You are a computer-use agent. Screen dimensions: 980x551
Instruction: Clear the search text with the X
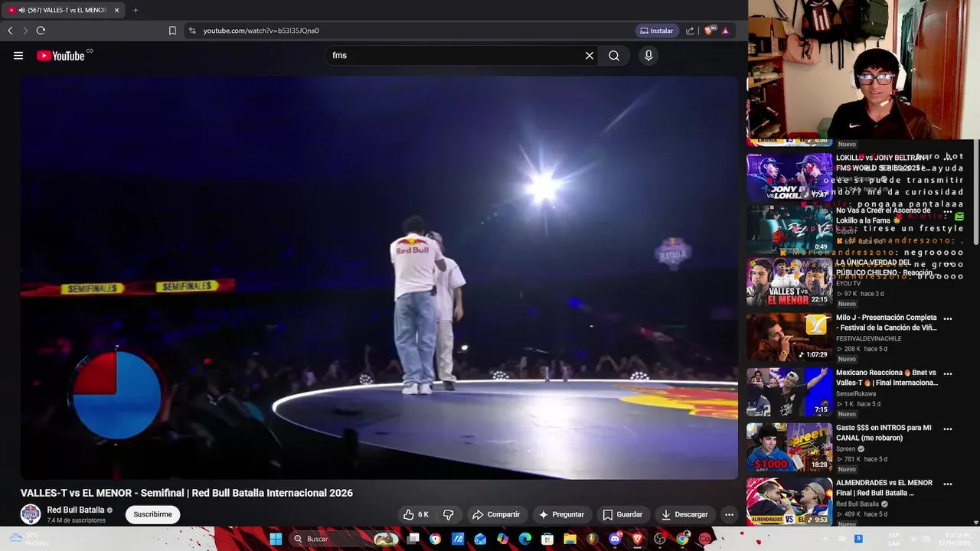click(590, 56)
